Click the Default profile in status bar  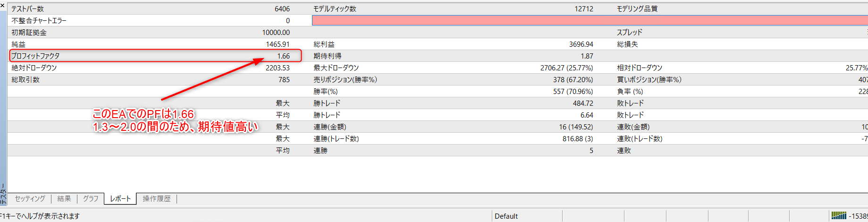pos(506,216)
